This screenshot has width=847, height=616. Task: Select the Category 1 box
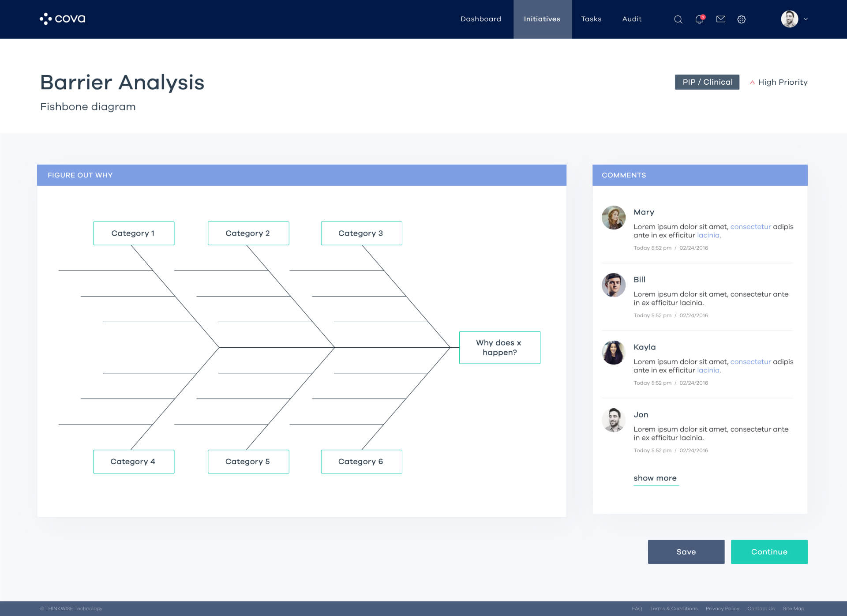pos(133,233)
